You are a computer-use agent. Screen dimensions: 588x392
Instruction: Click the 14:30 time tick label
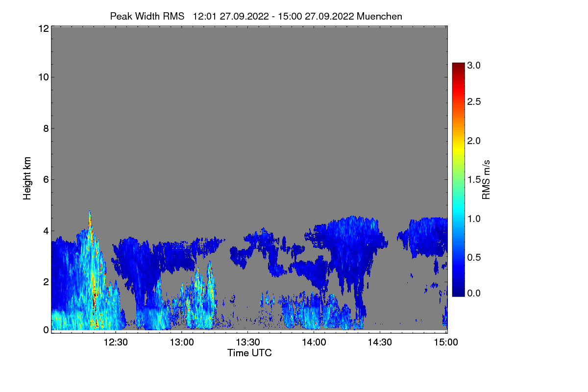pos(380,343)
